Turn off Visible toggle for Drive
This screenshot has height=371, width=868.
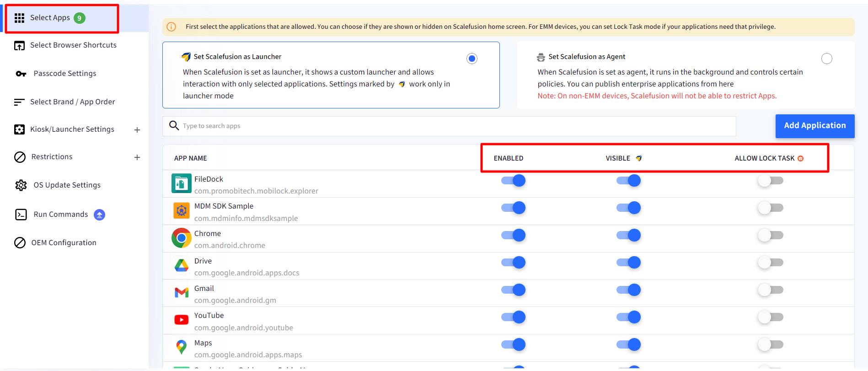tap(628, 262)
